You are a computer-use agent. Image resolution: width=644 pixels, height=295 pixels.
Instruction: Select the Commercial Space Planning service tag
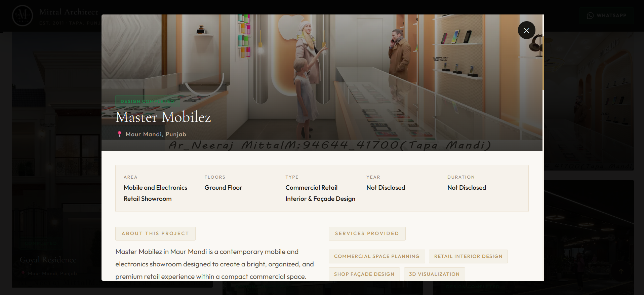coord(377,256)
